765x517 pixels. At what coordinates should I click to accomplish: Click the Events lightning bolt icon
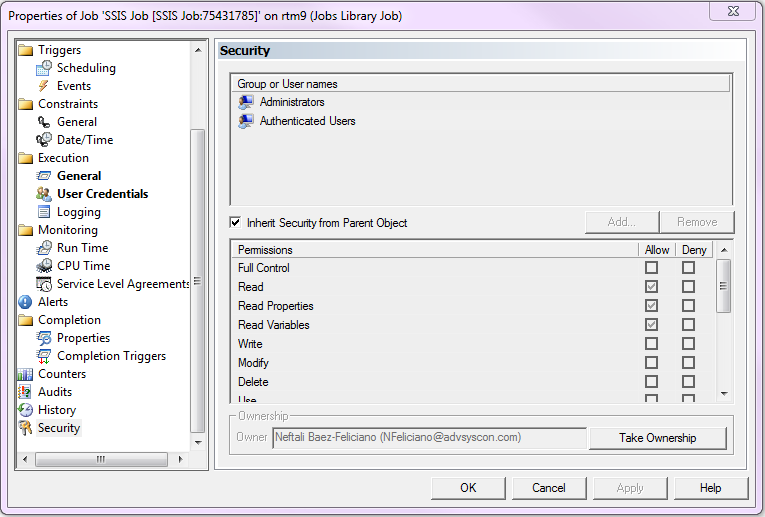44,86
